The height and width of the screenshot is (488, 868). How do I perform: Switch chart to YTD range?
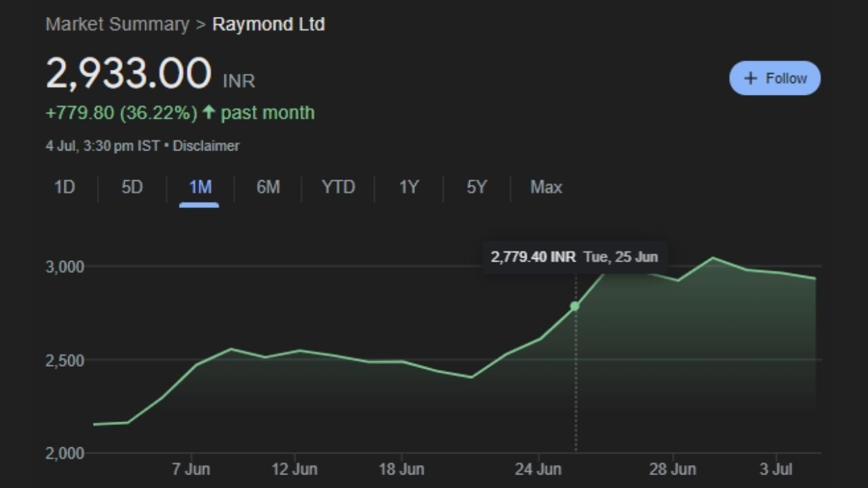tap(338, 187)
